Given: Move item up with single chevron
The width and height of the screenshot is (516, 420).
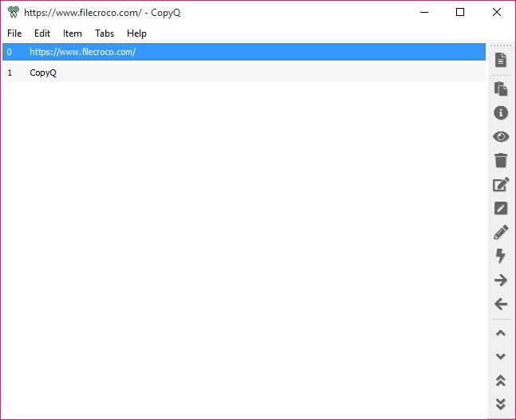Looking at the screenshot, I should tap(501, 333).
